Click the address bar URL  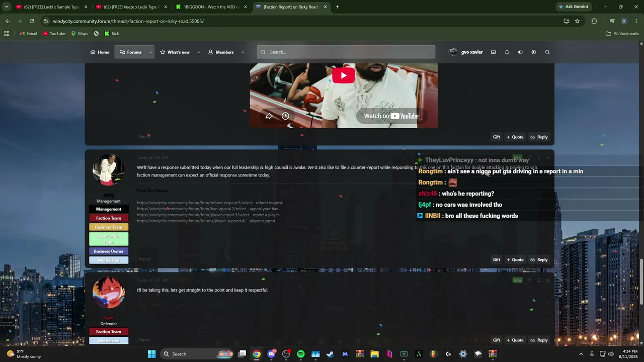pyautogui.click(x=128, y=21)
